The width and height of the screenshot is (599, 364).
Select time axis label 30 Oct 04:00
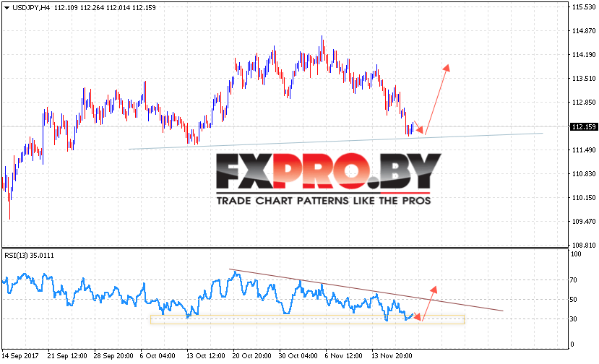click(298, 355)
